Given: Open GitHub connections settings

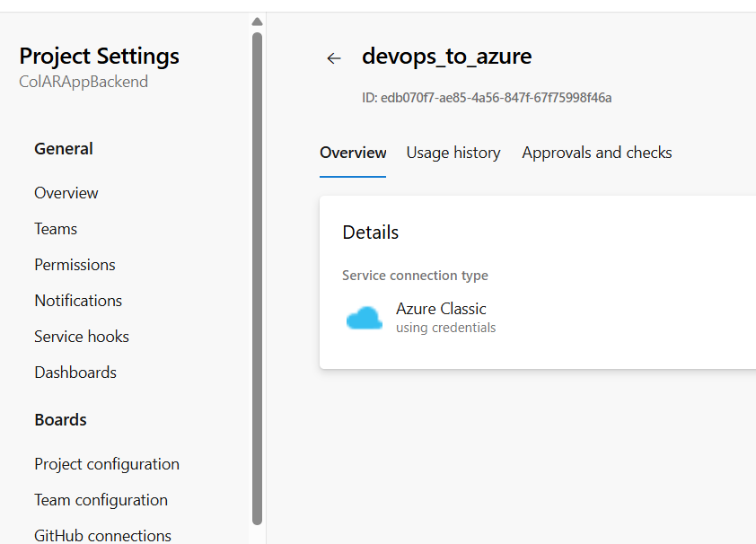Looking at the screenshot, I should tap(102, 536).
